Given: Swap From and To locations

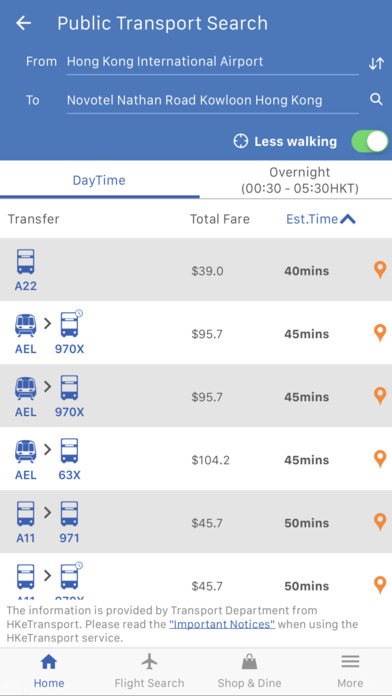Looking at the screenshot, I should tap(376, 64).
